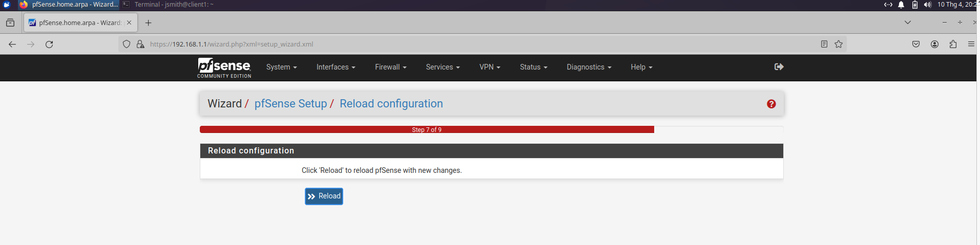
Task: Bookmark this page with the star icon
Action: pyautogui.click(x=839, y=44)
